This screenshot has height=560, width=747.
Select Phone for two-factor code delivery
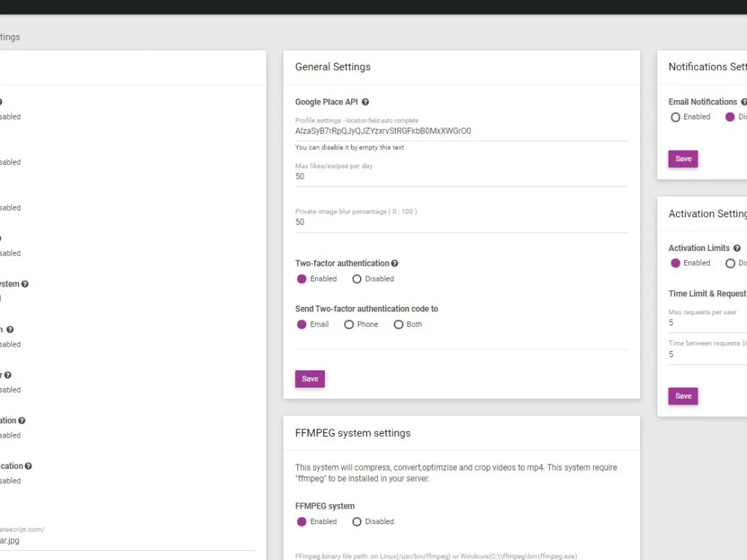(349, 324)
